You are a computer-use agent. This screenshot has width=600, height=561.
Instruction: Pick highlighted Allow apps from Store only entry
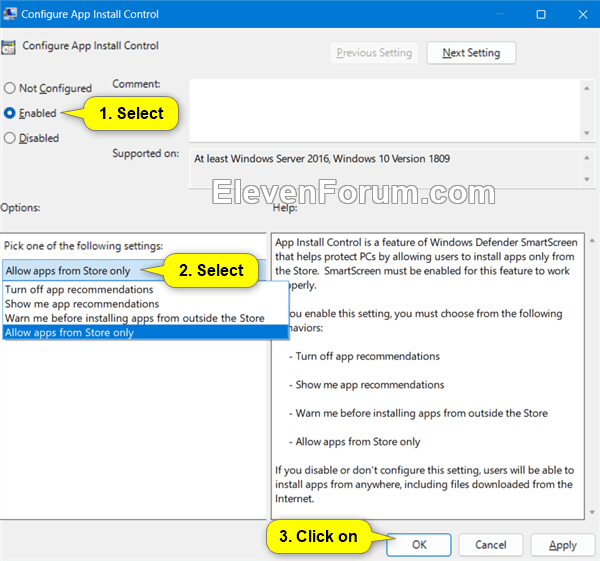[x=145, y=332]
